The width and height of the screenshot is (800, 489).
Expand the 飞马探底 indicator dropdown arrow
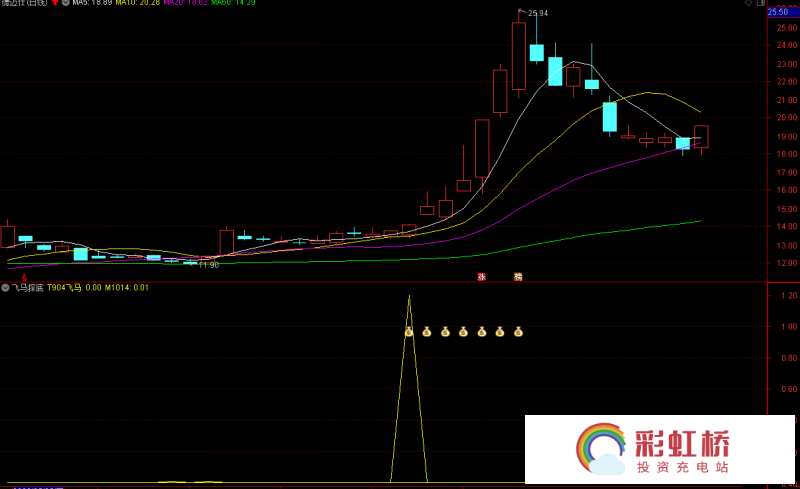coord(5,288)
